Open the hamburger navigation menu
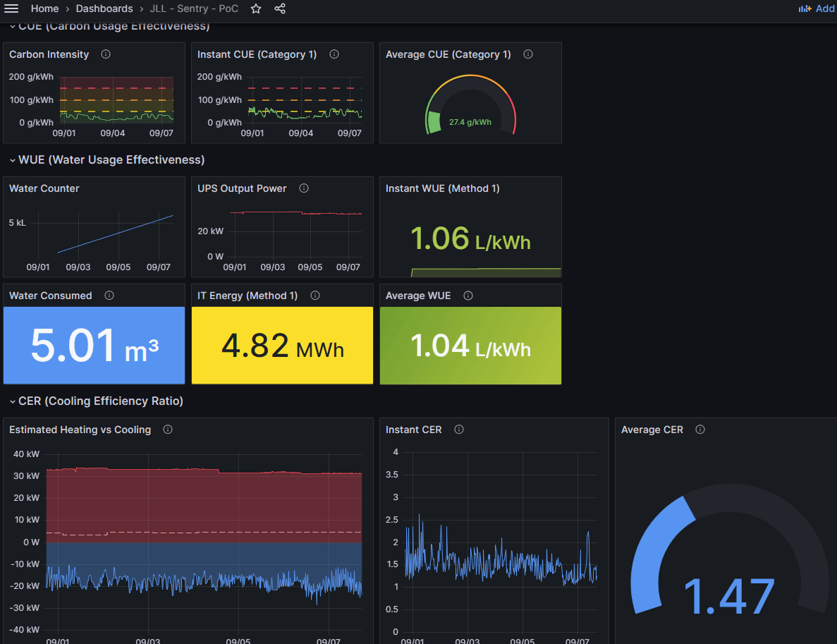Screen dimensions: 837x644 pyautogui.click(x=11, y=8)
